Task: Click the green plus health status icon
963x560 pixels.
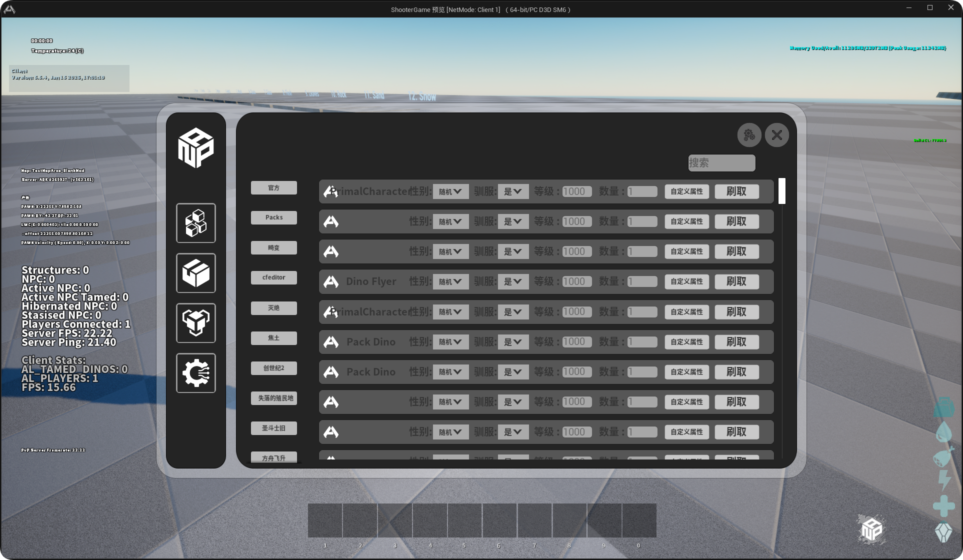Action: click(x=943, y=505)
